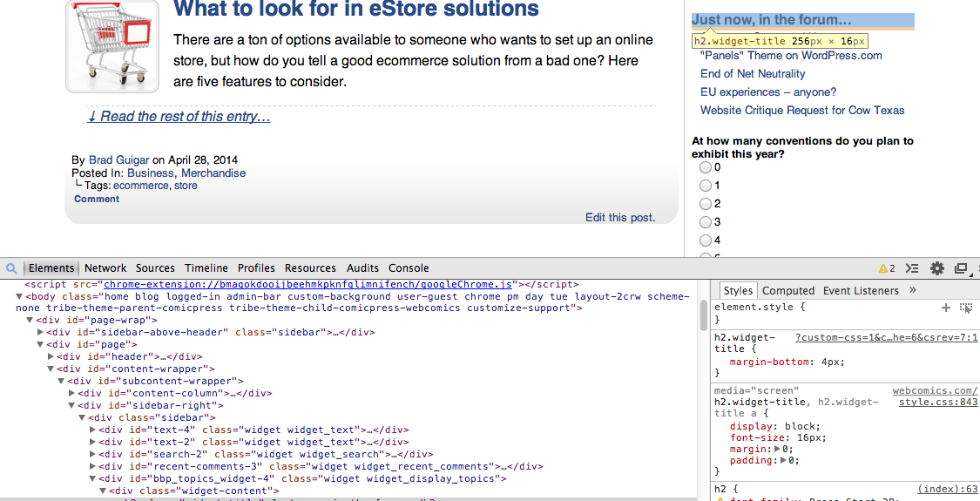Add a new style rule plus icon

pos(946,308)
